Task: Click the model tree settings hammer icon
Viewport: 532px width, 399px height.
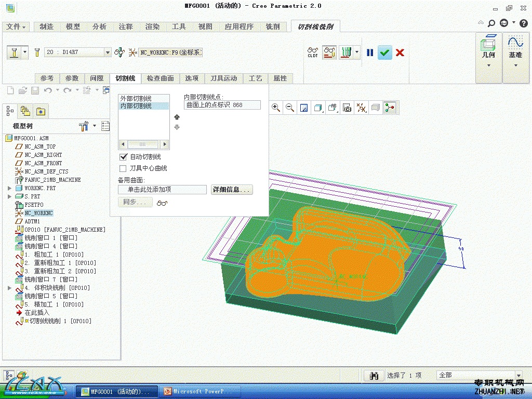Action: (84, 126)
